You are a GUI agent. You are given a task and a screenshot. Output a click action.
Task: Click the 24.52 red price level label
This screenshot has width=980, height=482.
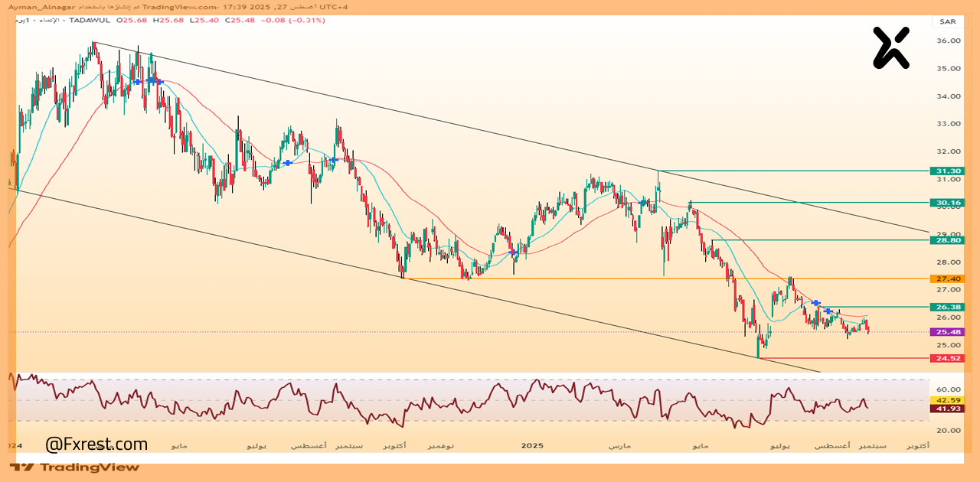point(946,358)
